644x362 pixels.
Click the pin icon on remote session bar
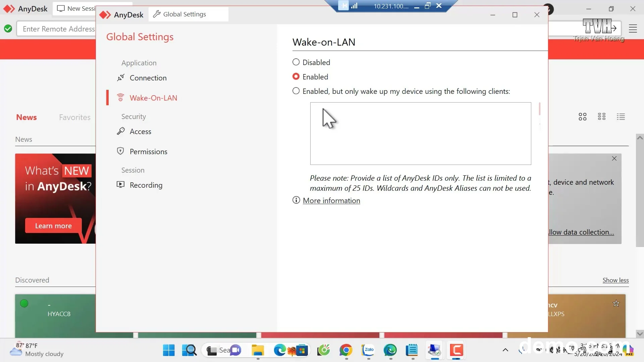pyautogui.click(x=343, y=6)
